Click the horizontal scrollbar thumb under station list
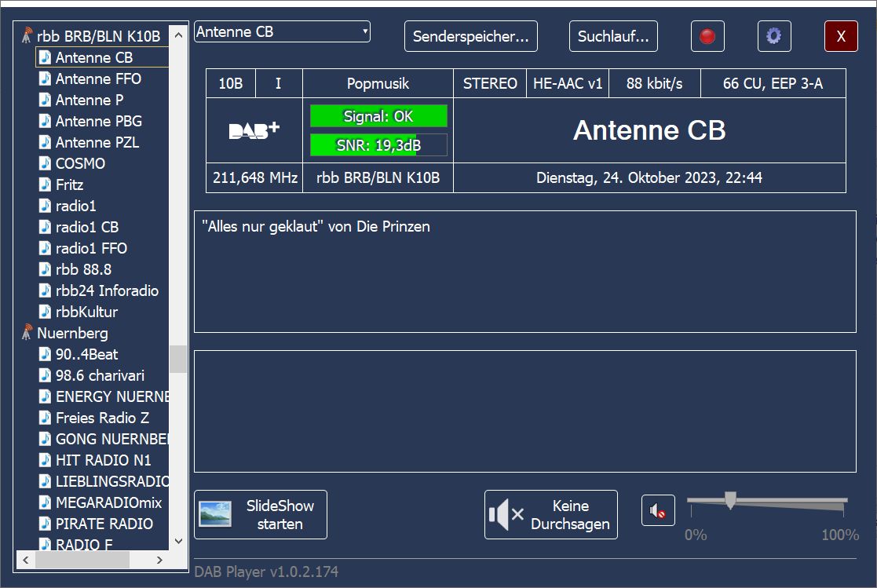 tap(82, 560)
